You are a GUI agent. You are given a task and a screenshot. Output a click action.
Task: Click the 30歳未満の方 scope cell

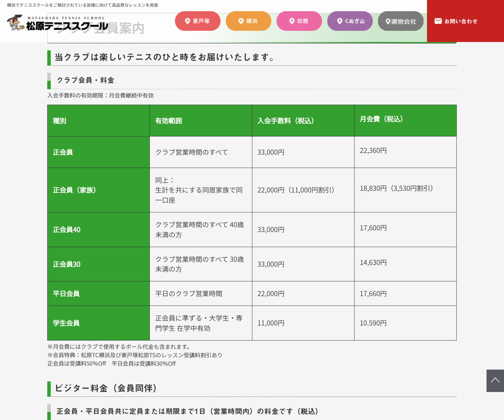[x=201, y=264]
